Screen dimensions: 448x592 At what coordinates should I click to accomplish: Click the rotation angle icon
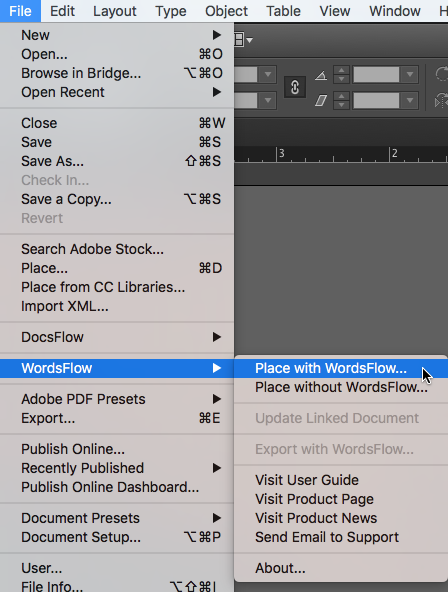321,76
